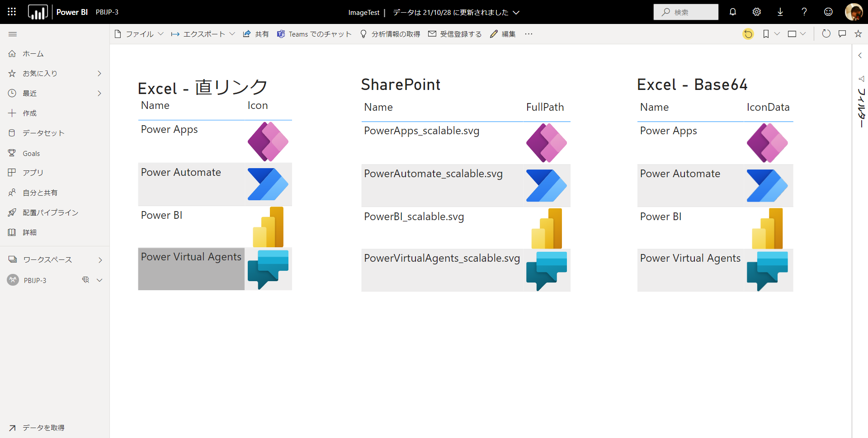Select PowerBI_scalable.svg cell
The width and height of the screenshot is (868, 438).
tap(442, 228)
